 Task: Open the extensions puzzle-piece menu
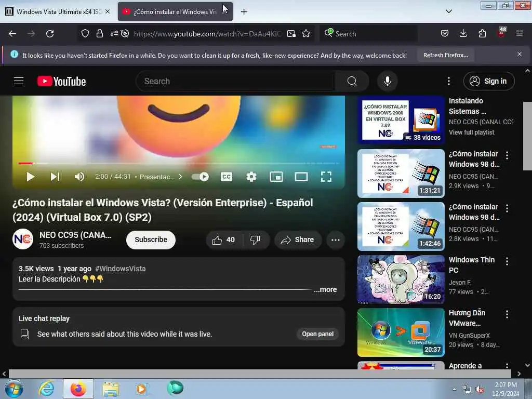[482, 33]
